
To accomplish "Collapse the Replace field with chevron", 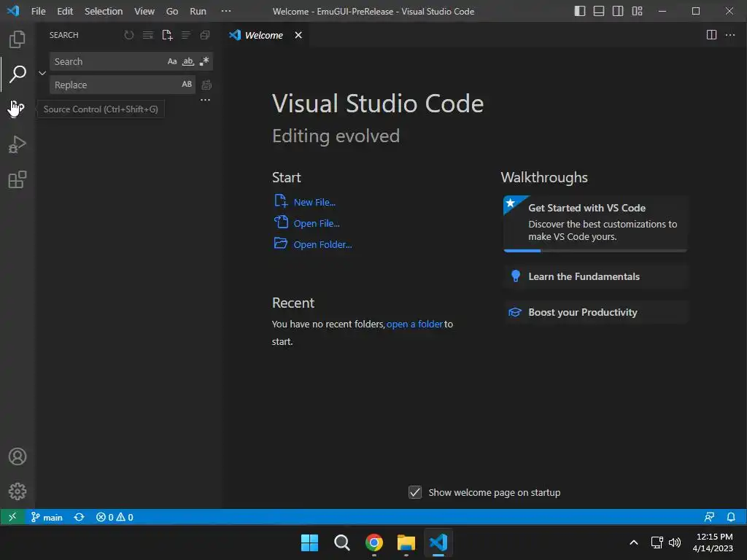I will pyautogui.click(x=42, y=73).
